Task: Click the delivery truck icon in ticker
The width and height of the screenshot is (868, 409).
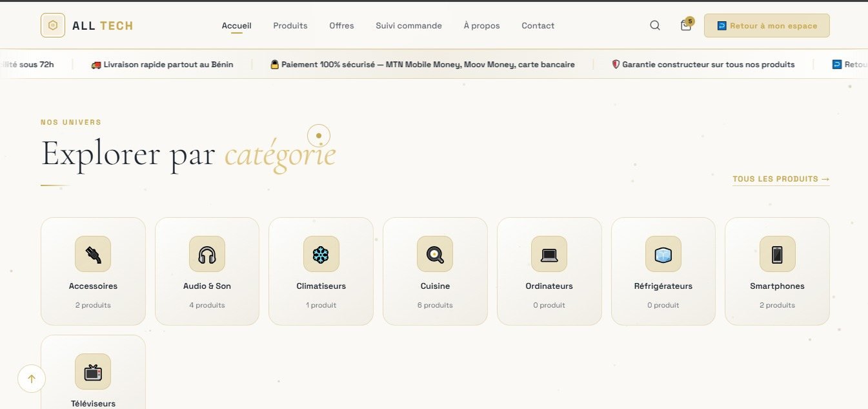Action: [x=96, y=65]
